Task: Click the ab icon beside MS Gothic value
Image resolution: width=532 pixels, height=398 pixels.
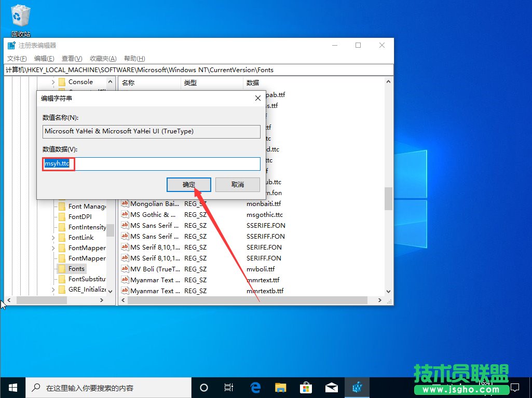Action: click(125, 214)
